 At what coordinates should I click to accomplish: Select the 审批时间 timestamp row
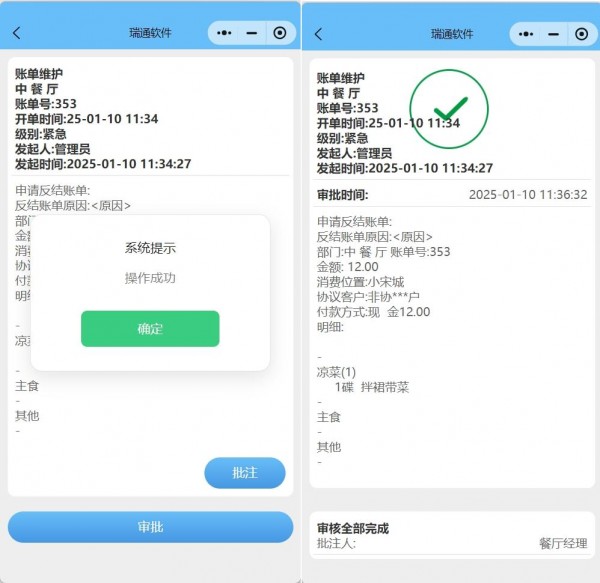point(452,195)
